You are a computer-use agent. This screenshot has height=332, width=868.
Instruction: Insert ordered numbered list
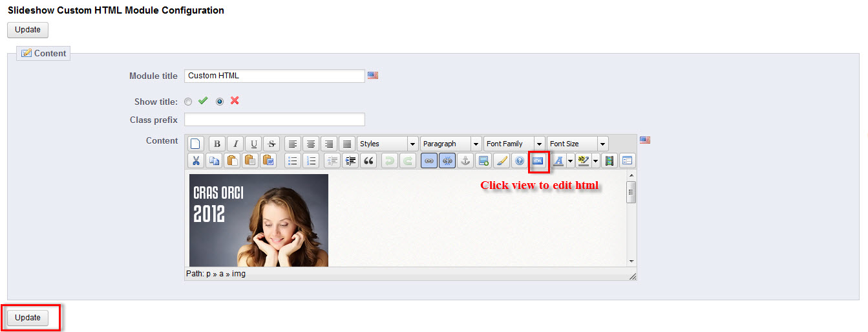(310, 160)
